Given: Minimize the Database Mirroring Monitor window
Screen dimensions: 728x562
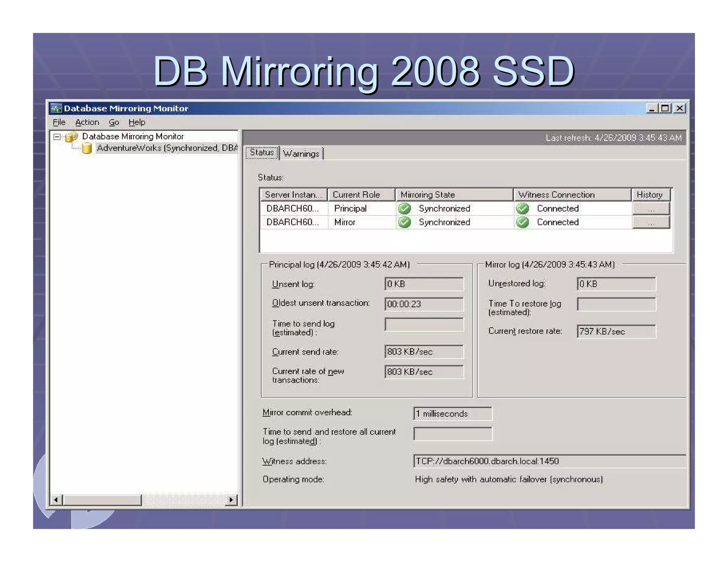Looking at the screenshot, I should (x=652, y=108).
